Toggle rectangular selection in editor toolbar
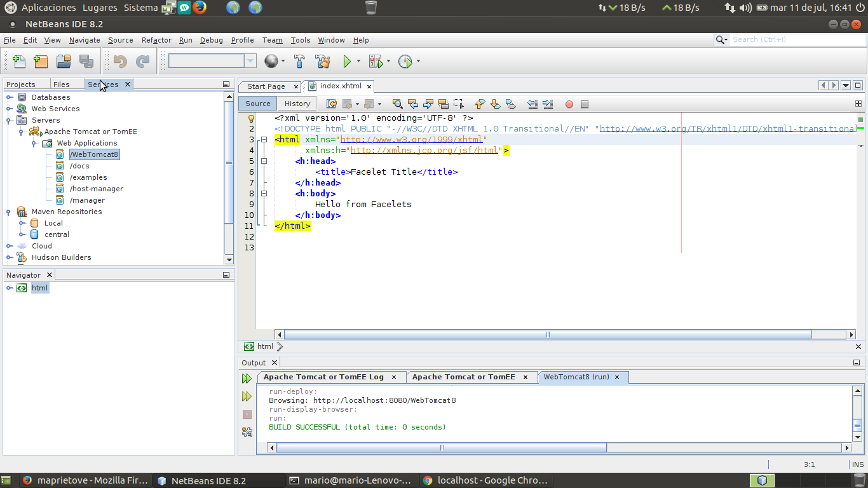This screenshot has height=488, width=868. [x=459, y=104]
